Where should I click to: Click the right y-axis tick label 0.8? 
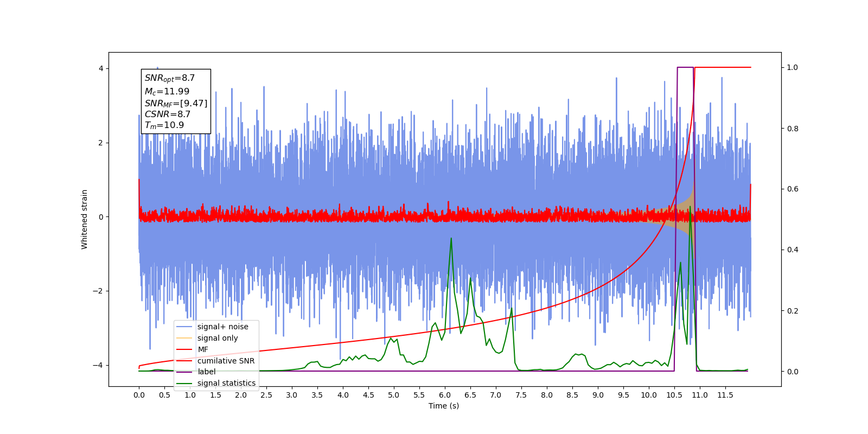point(793,129)
